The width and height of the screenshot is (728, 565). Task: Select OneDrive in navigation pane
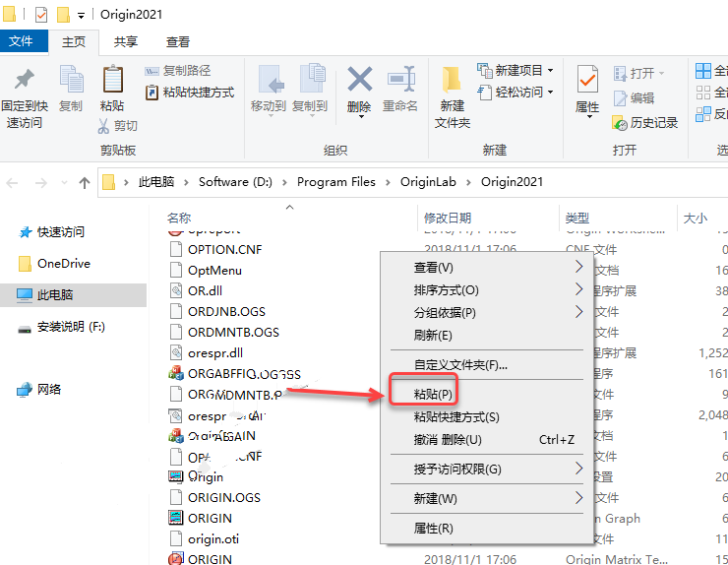[x=54, y=264]
